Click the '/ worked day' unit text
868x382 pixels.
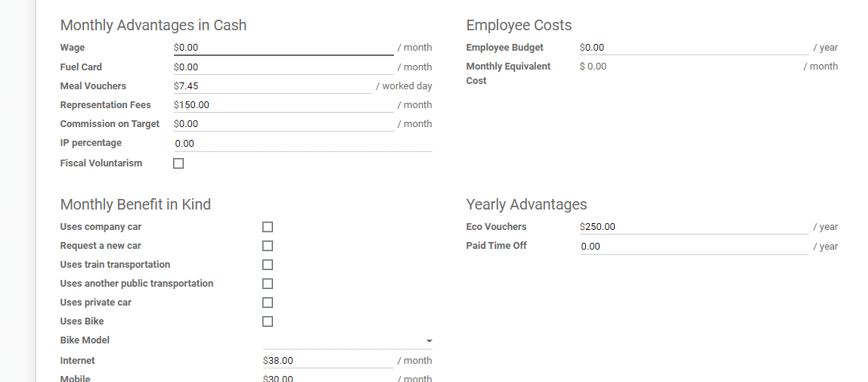click(x=404, y=85)
